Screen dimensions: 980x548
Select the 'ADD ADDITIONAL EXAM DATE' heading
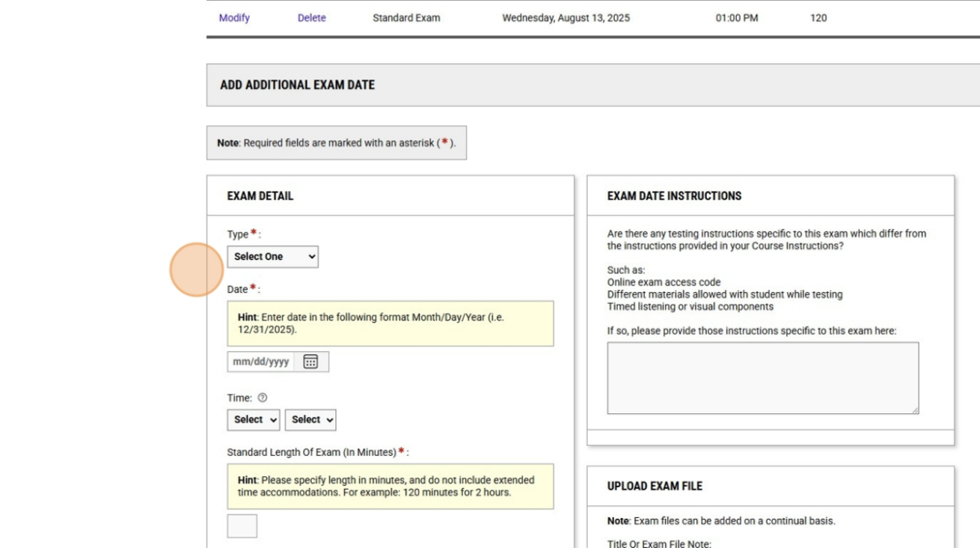click(x=298, y=85)
